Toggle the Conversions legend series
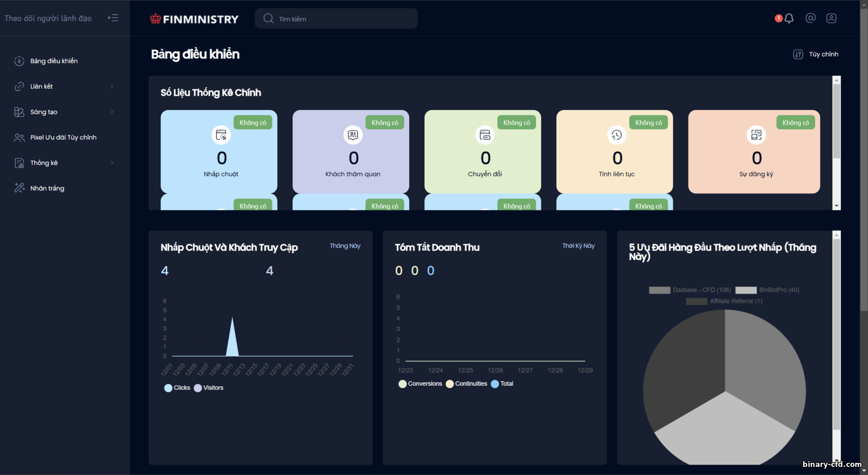This screenshot has height=475, width=868. pos(421,384)
